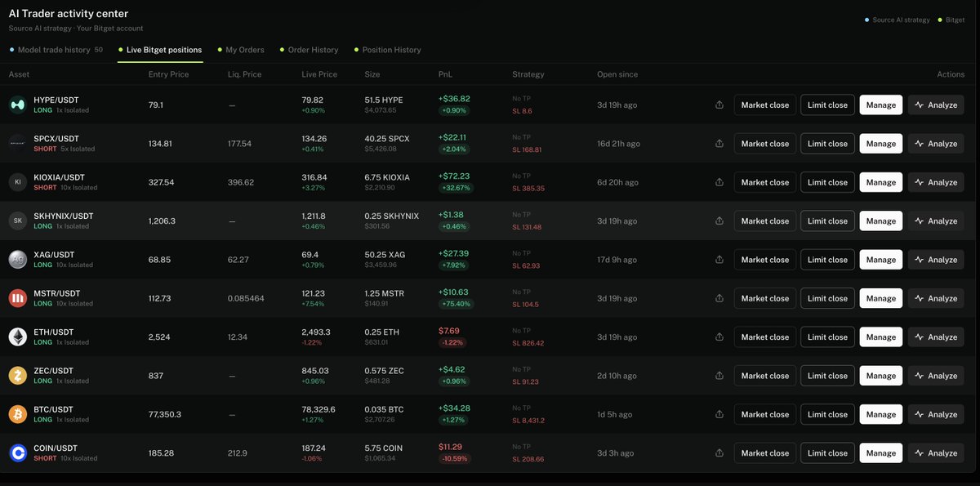
Task: Click the ZEC coin logo icon
Action: [x=17, y=376]
